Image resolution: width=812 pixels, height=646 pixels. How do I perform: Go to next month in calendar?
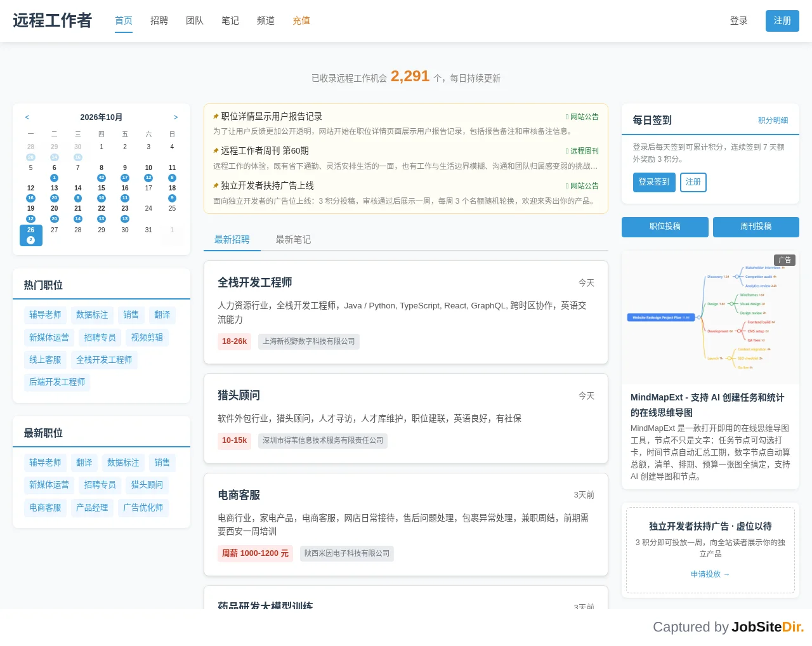[176, 117]
